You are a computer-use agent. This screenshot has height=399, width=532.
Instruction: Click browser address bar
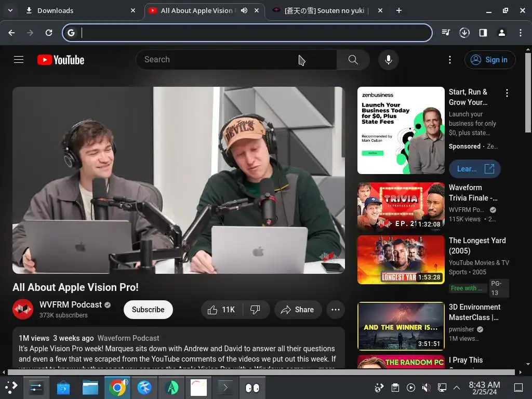click(x=247, y=33)
